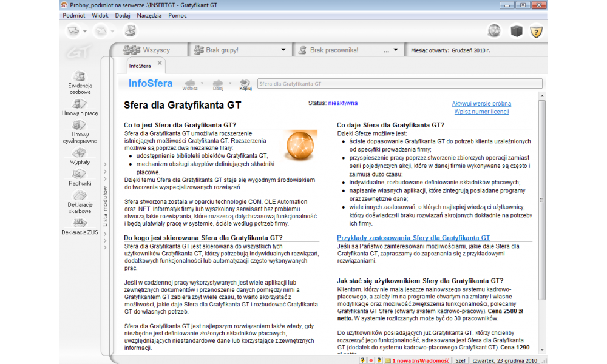Click the flag on coins toolbar icon
The image size is (607, 364).
(x=131, y=30)
